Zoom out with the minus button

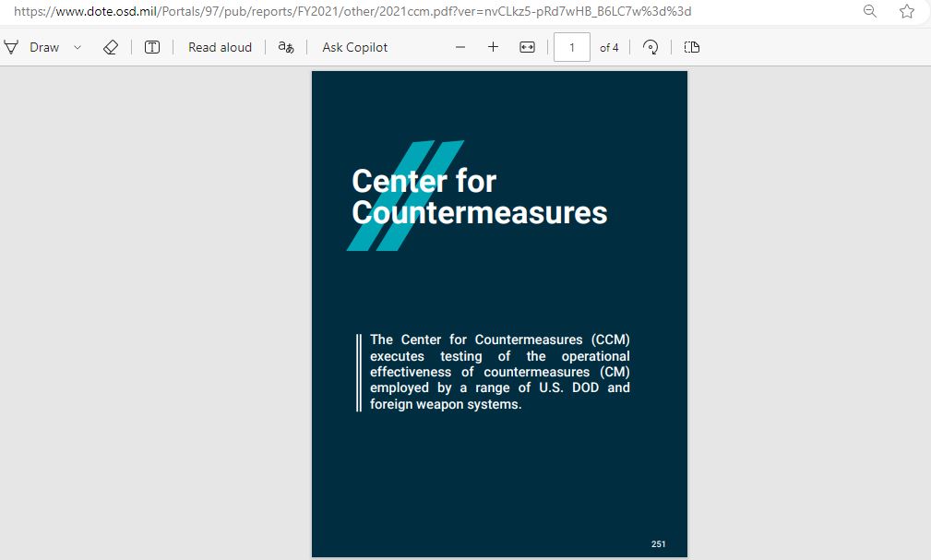[x=460, y=47]
